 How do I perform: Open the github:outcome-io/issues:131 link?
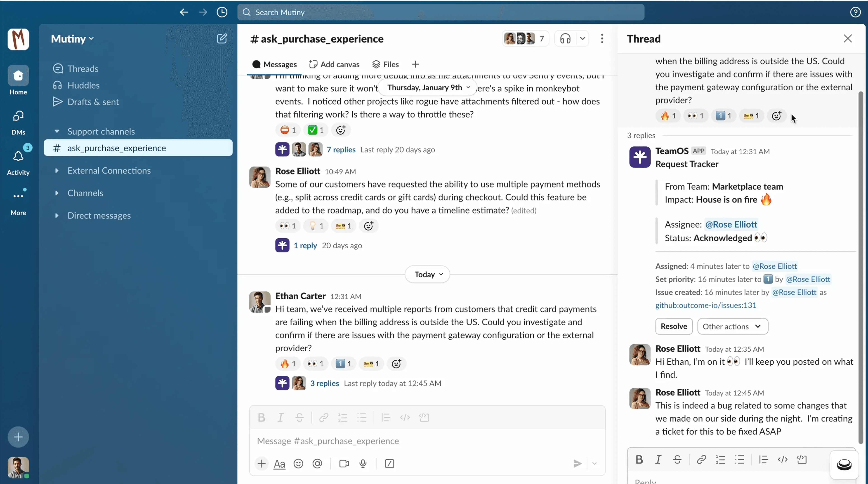tap(705, 305)
